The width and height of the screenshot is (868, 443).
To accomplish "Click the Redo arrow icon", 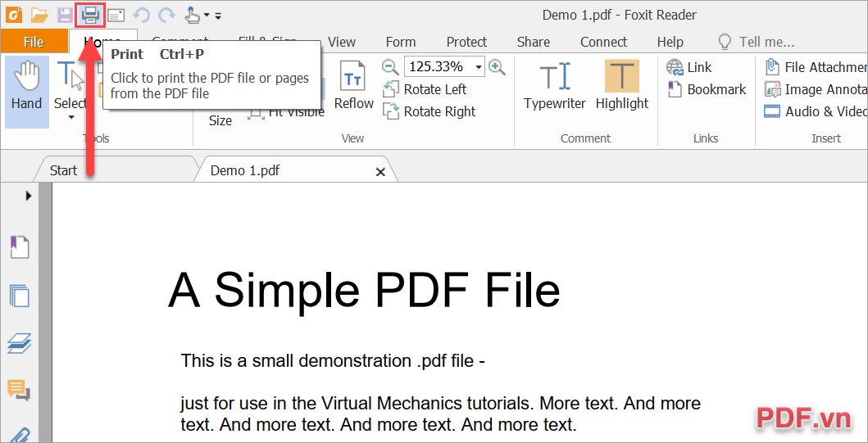I will tap(166, 15).
